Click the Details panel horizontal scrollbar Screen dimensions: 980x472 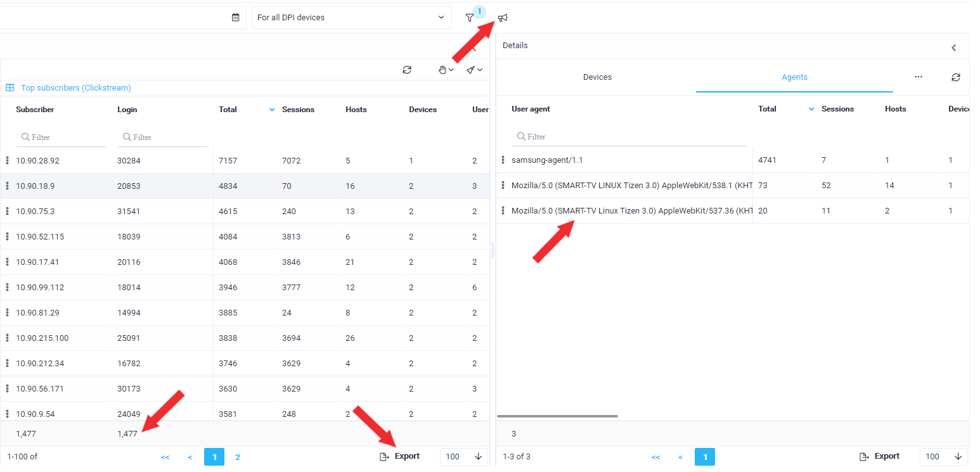pos(557,416)
